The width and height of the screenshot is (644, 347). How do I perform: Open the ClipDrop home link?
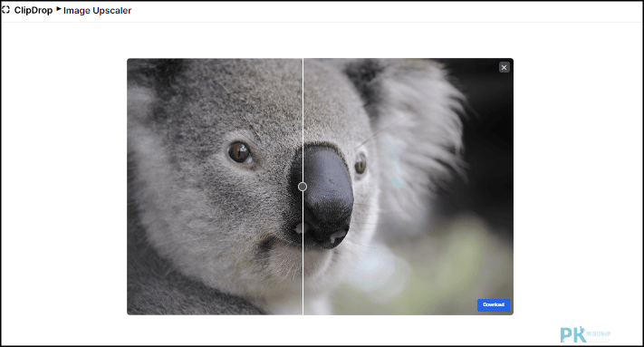click(34, 10)
